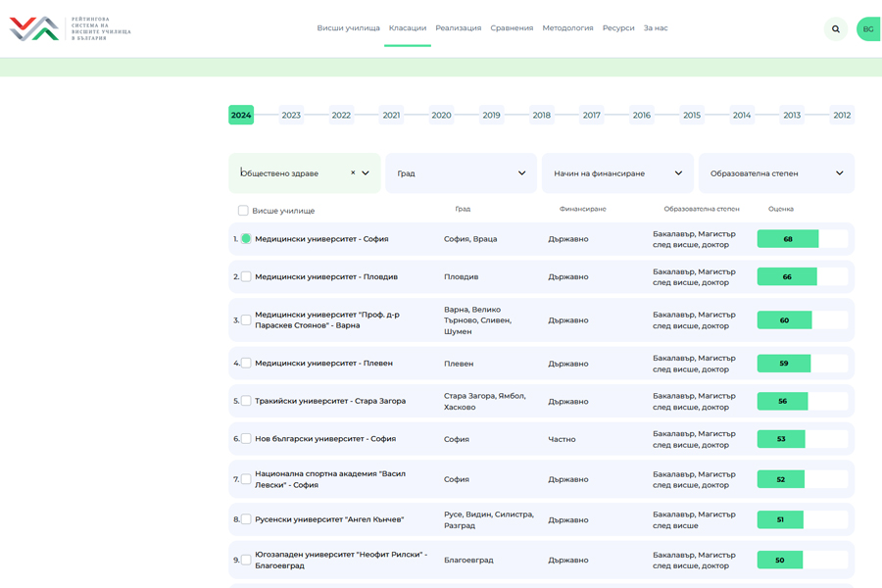882x588 pixels.
Task: Select the 2019 year
Action: (x=491, y=115)
